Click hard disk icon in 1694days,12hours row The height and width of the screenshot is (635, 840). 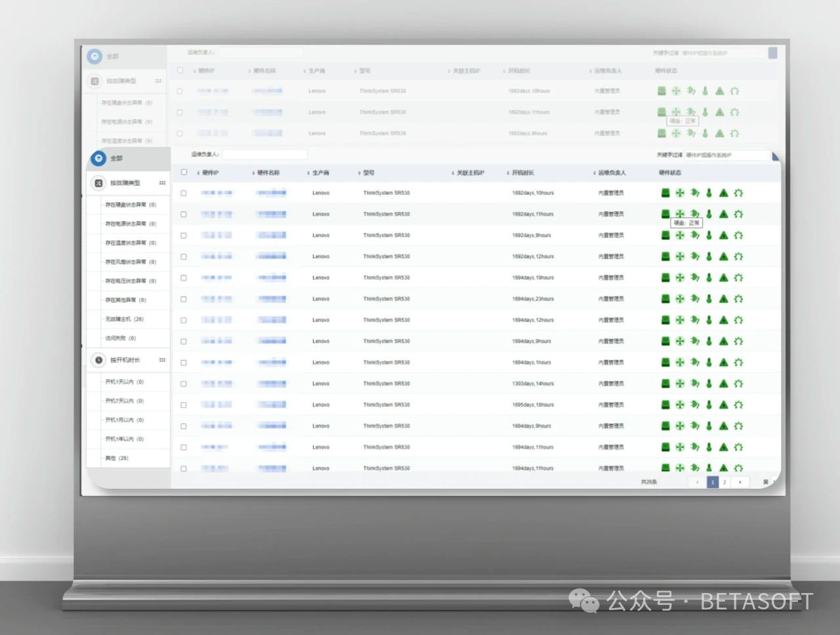coord(665,320)
